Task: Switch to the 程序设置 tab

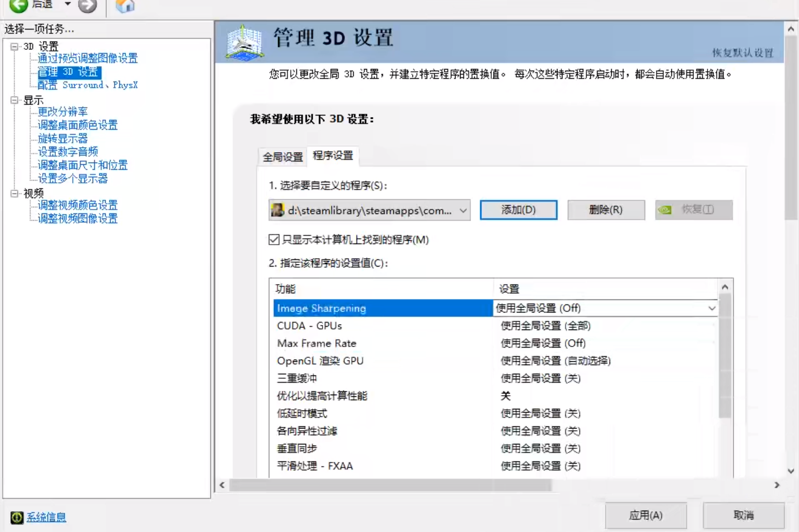Action: tap(333, 155)
